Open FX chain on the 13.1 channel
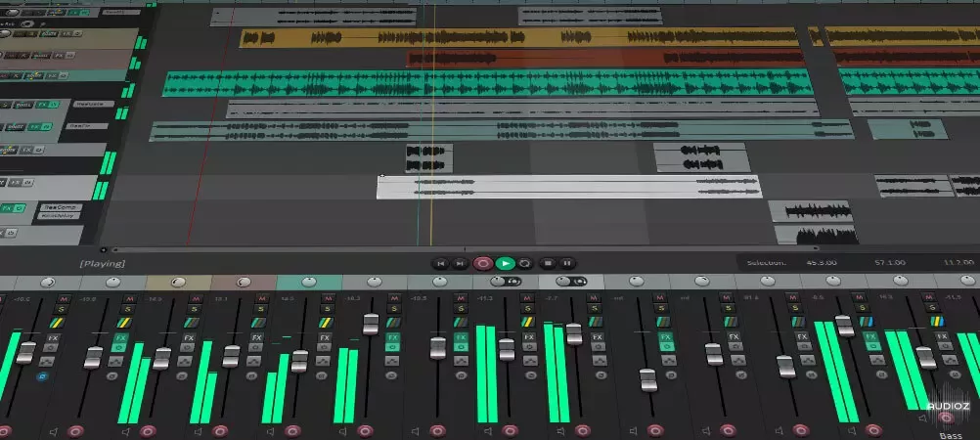The width and height of the screenshot is (980, 440). point(256,338)
